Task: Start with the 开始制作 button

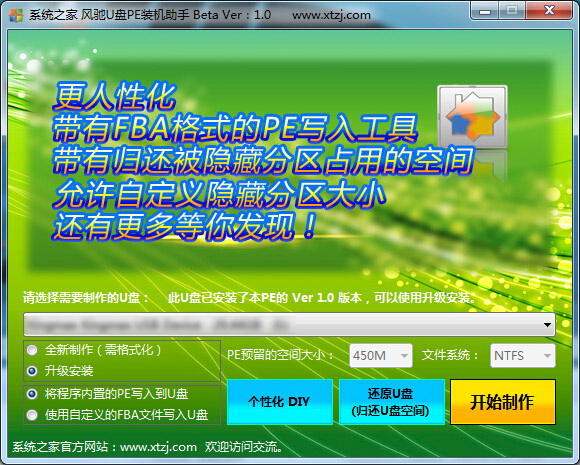Action: pos(503,402)
